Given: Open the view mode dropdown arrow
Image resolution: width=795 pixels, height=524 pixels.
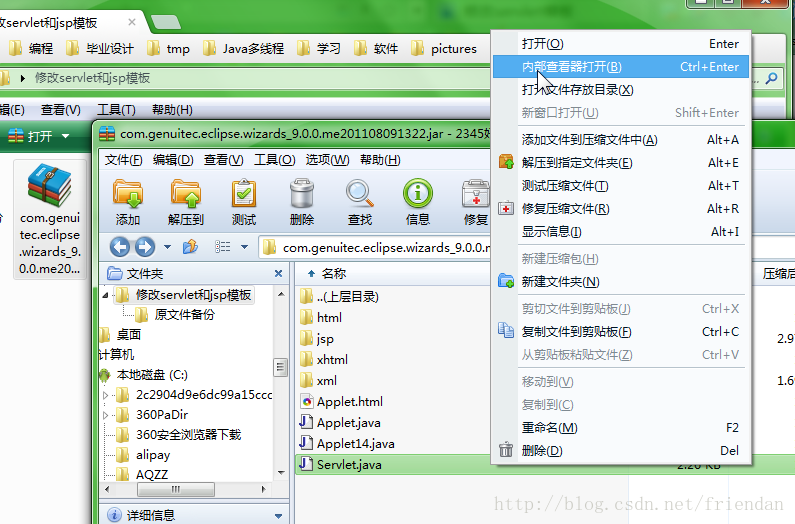Looking at the screenshot, I should click(244, 247).
